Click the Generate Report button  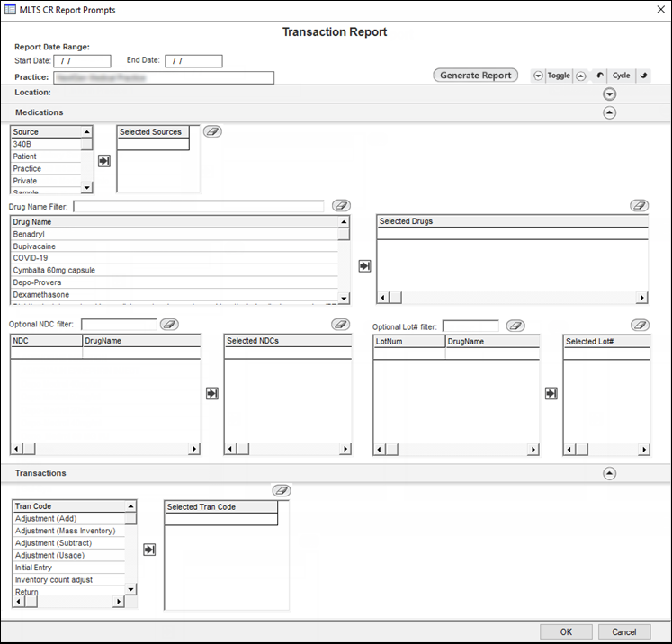click(x=475, y=76)
